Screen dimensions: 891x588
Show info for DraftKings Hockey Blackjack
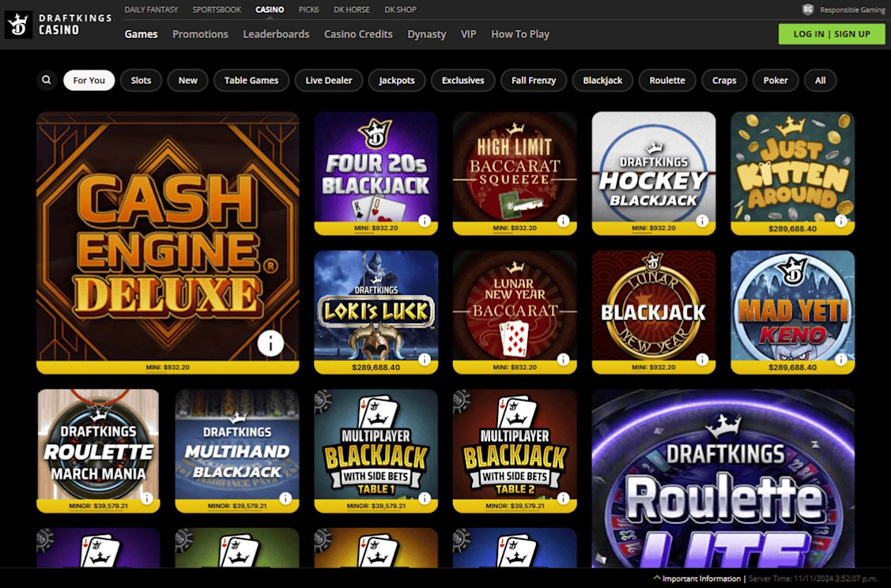(702, 221)
